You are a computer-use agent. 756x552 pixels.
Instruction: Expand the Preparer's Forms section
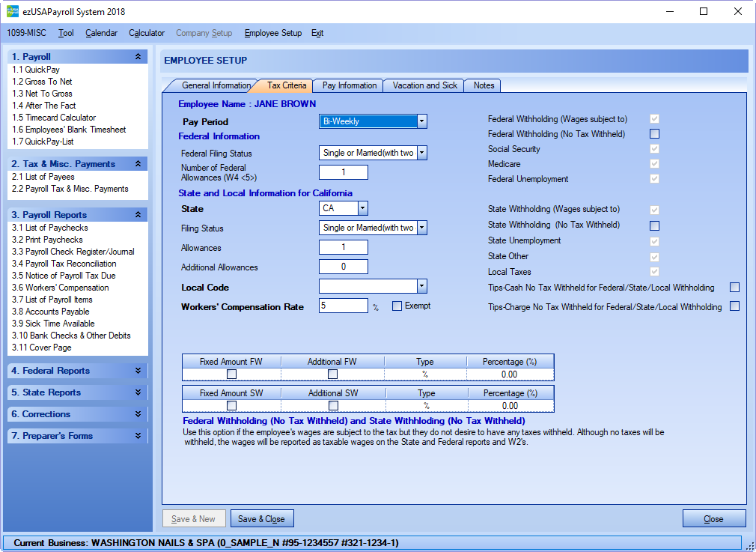pos(138,436)
